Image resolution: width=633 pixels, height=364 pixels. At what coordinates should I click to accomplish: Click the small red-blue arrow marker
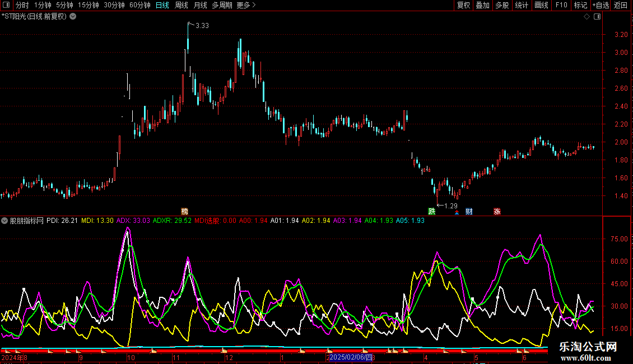click(x=457, y=212)
